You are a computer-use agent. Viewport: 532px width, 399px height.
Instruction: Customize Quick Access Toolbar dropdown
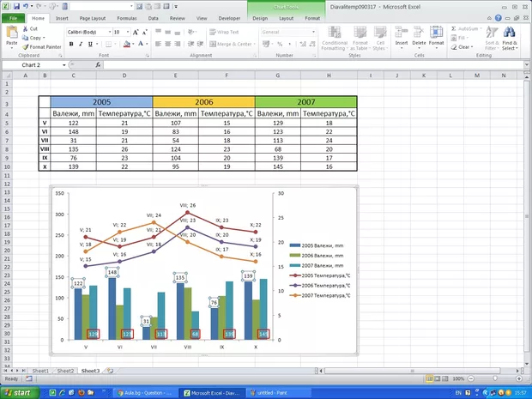(176, 6)
